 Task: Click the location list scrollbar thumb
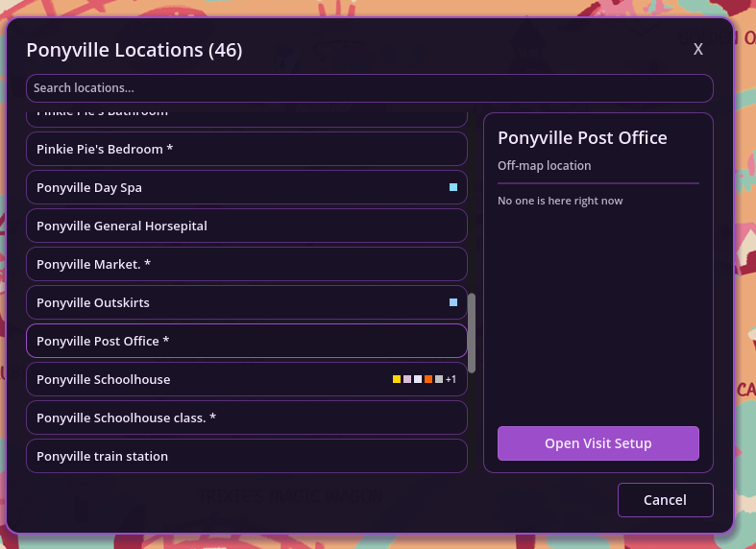pyautogui.click(x=472, y=333)
